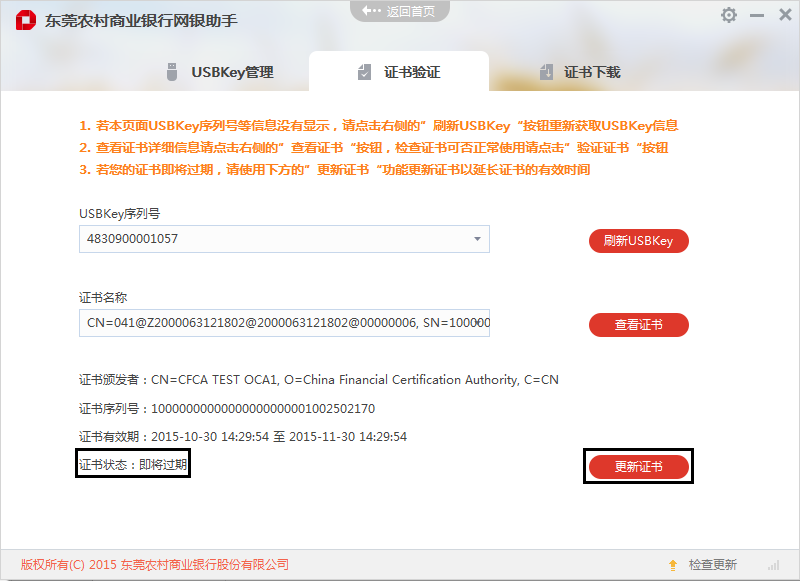Image resolution: width=800 pixels, height=581 pixels.
Task: Click the download icon beside 证书下载
Action: pos(546,72)
